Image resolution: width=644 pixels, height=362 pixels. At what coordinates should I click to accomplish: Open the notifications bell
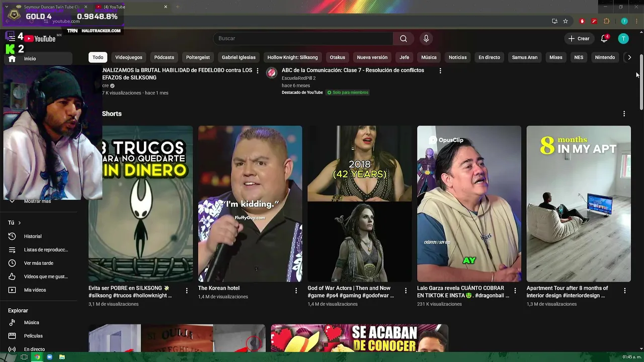pyautogui.click(x=604, y=39)
